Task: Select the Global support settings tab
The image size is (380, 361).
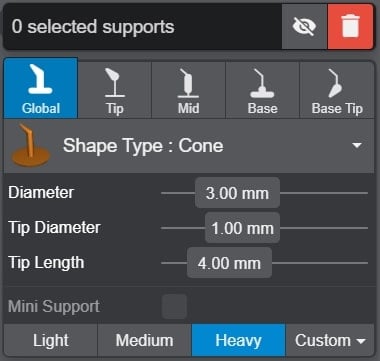Action: coord(41,88)
